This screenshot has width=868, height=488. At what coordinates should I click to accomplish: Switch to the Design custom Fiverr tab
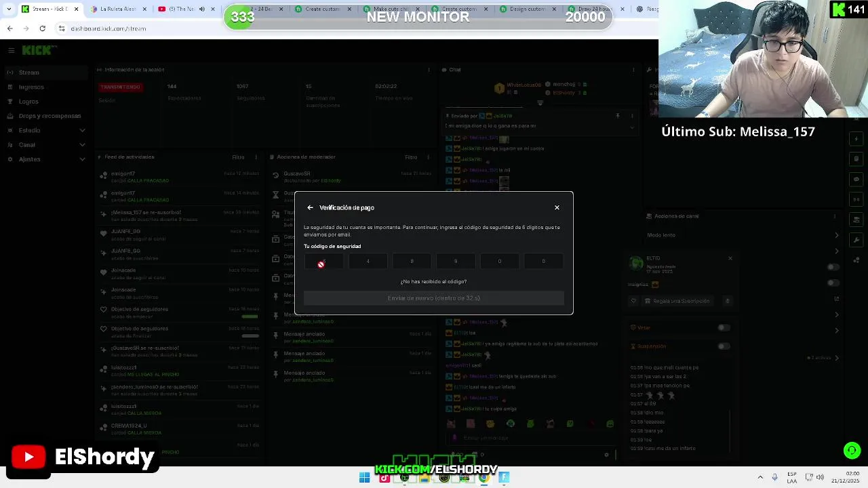528,9
